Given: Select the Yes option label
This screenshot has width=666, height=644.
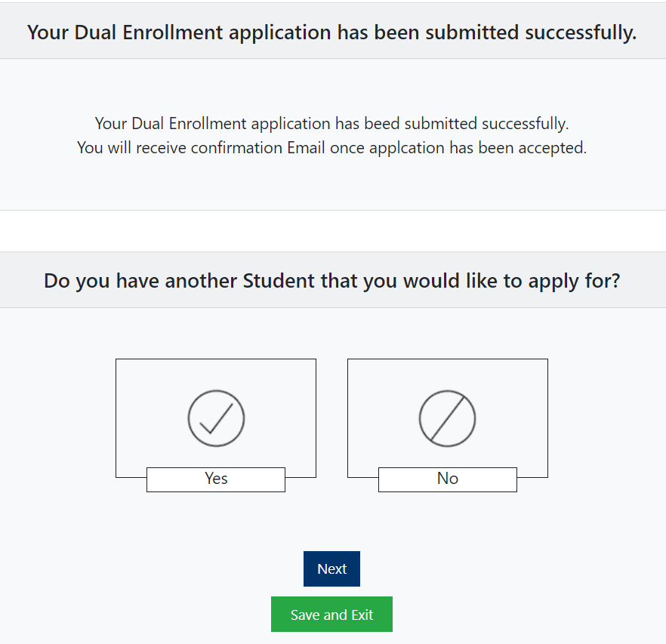Looking at the screenshot, I should click(216, 479).
